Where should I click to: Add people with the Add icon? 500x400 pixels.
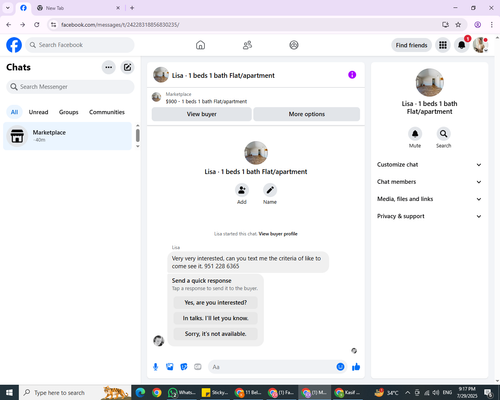tap(242, 190)
